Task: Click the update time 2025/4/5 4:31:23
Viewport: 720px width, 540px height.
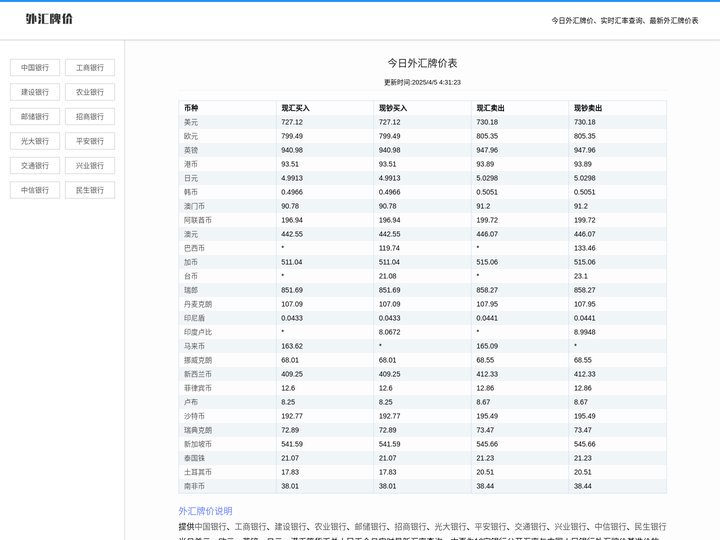Action: click(422, 82)
